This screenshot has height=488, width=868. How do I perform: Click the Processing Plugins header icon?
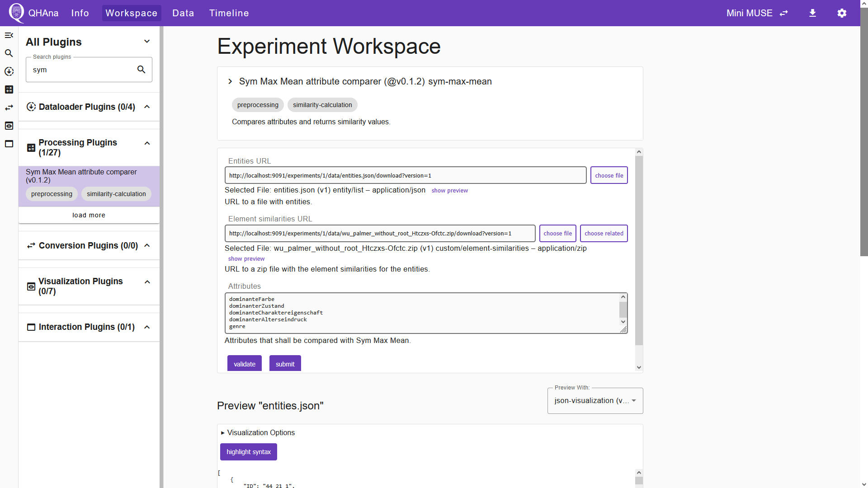pyautogui.click(x=31, y=148)
